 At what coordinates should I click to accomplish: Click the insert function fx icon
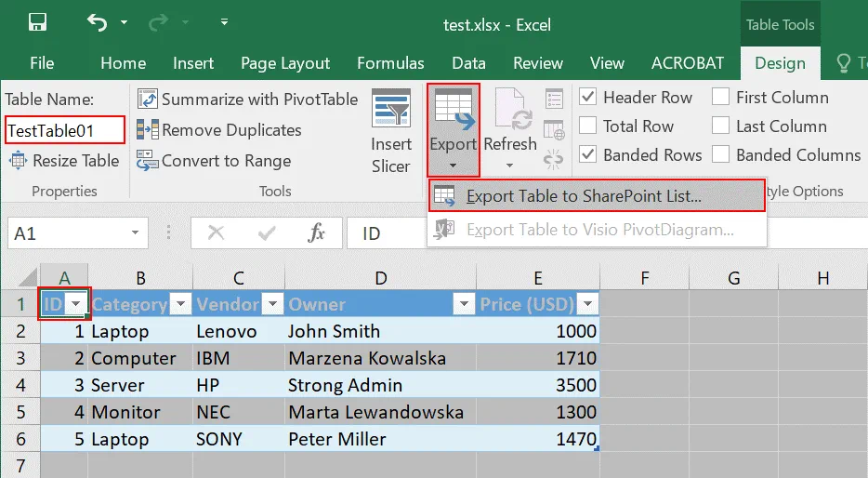click(x=317, y=233)
